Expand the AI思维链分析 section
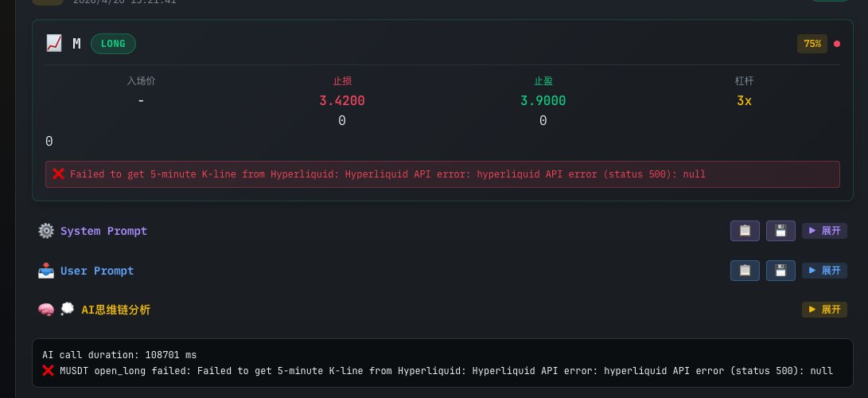 824,310
